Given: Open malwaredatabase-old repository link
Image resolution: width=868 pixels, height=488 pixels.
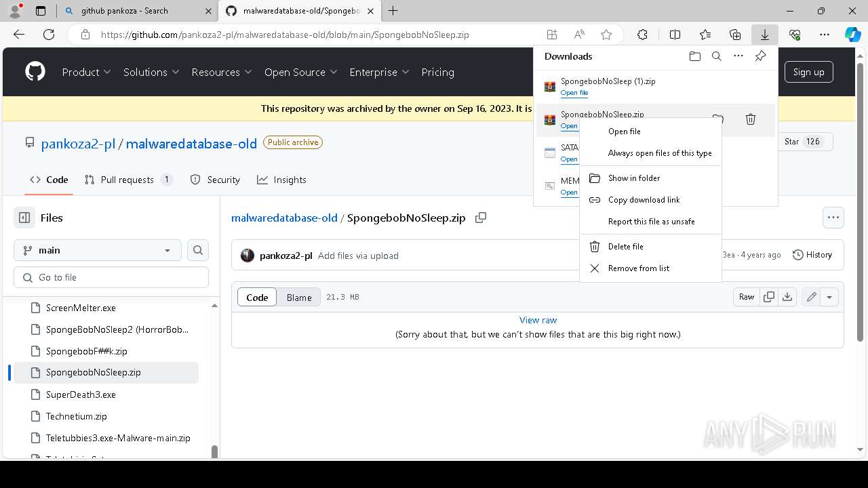Looking at the screenshot, I should [x=191, y=144].
